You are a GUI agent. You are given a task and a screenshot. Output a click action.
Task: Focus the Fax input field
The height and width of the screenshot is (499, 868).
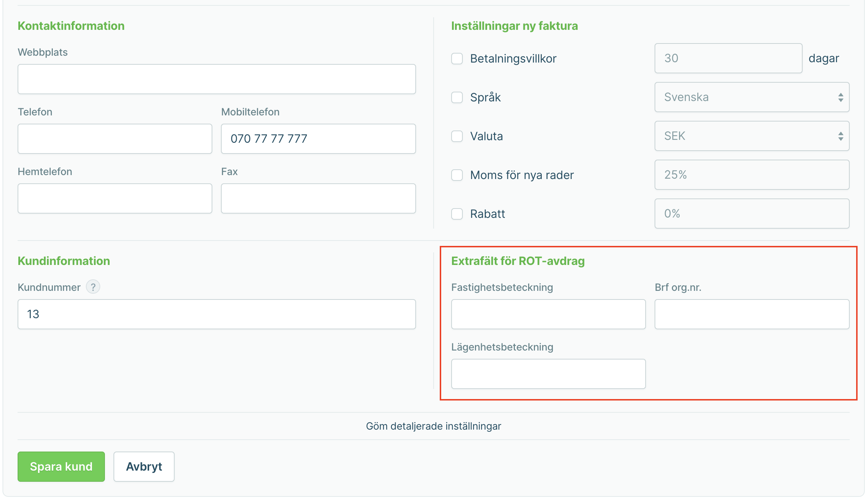click(318, 198)
